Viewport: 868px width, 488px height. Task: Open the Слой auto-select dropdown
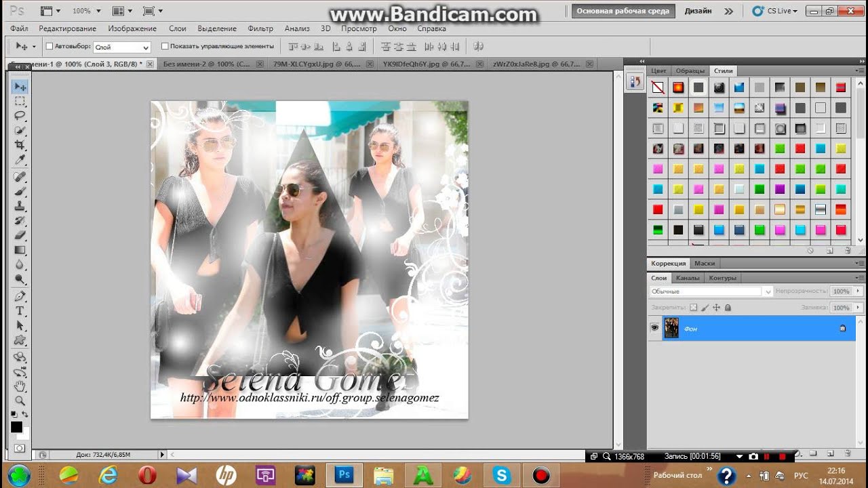(x=122, y=47)
